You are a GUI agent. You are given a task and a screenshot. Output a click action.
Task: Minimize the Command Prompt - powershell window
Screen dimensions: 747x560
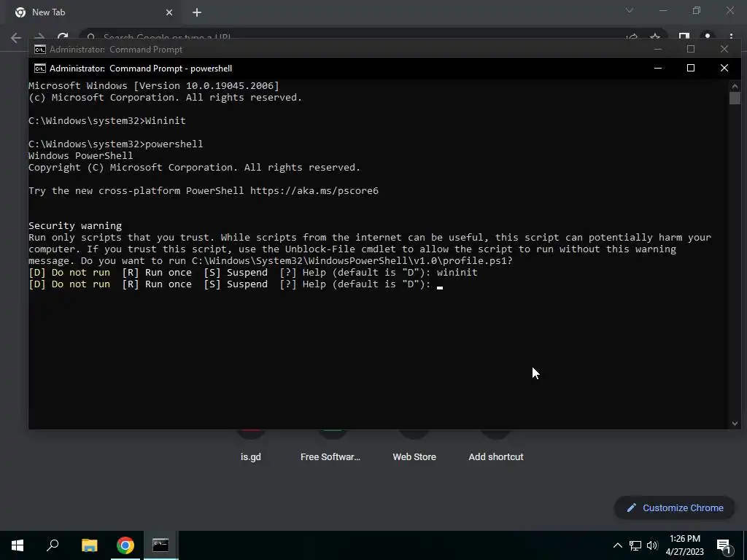(658, 68)
